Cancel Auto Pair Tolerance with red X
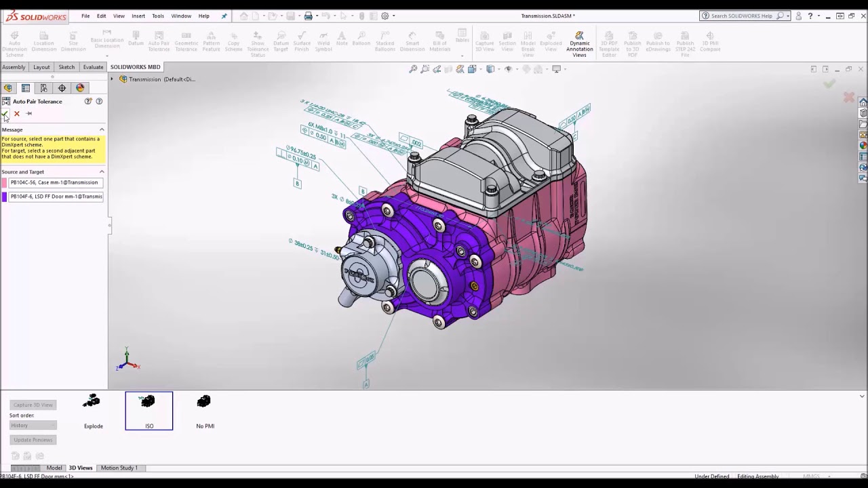Screen dimensions: 868x488 (17, 113)
